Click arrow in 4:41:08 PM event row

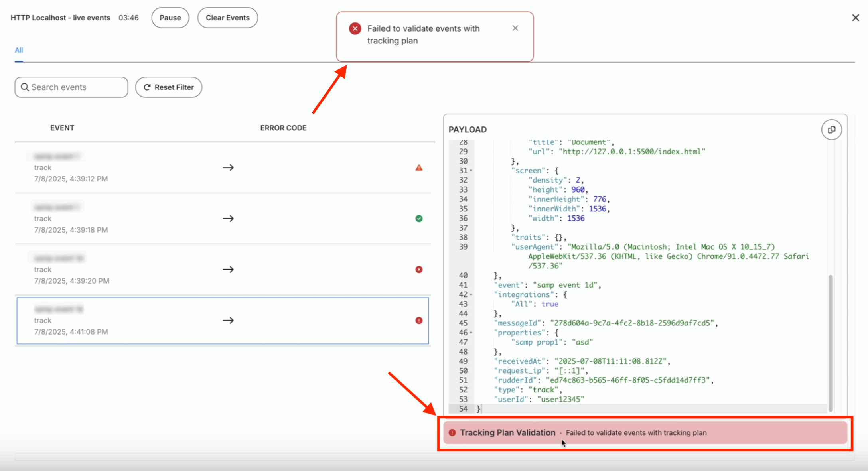(x=228, y=321)
